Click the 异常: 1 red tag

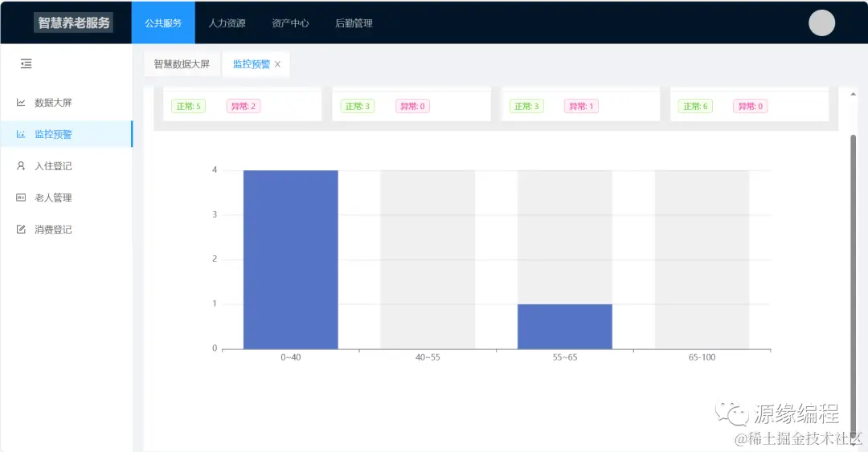[581, 106]
